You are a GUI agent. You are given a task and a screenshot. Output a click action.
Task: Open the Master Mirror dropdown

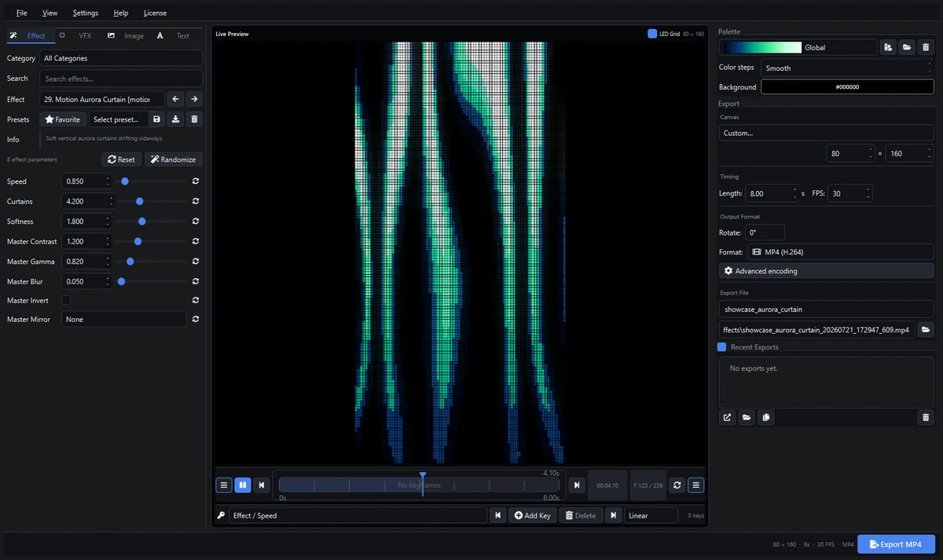point(124,319)
